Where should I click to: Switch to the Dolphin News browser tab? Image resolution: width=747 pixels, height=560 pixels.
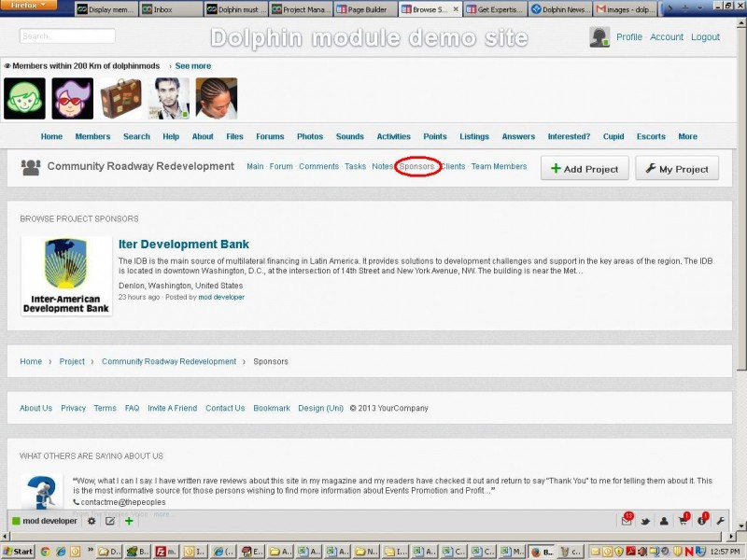(559, 9)
